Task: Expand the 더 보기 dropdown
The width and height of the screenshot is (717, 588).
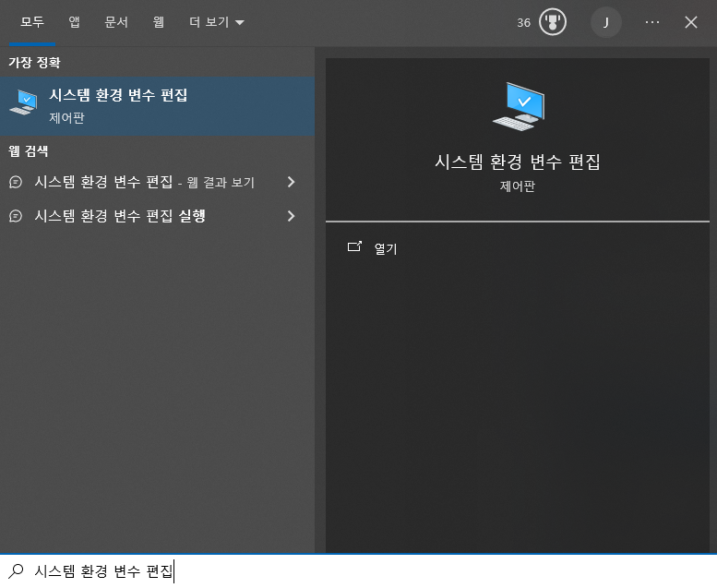Action: click(217, 22)
